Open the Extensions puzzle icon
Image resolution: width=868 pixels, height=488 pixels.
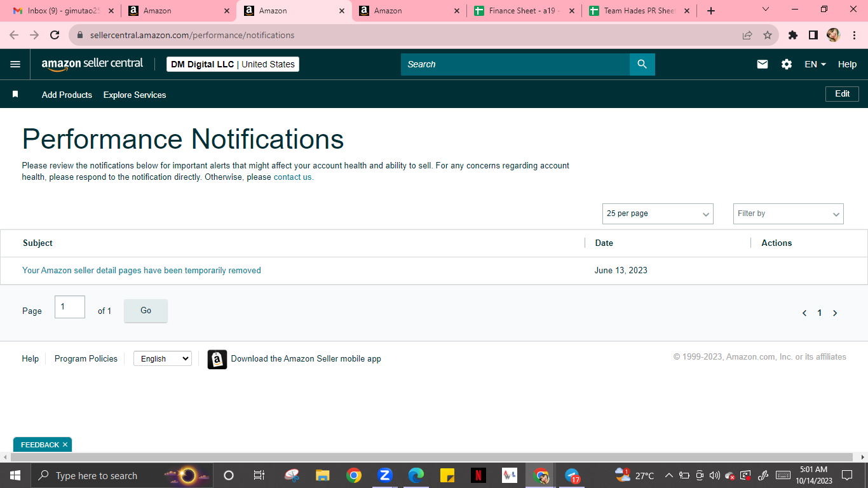click(x=793, y=36)
